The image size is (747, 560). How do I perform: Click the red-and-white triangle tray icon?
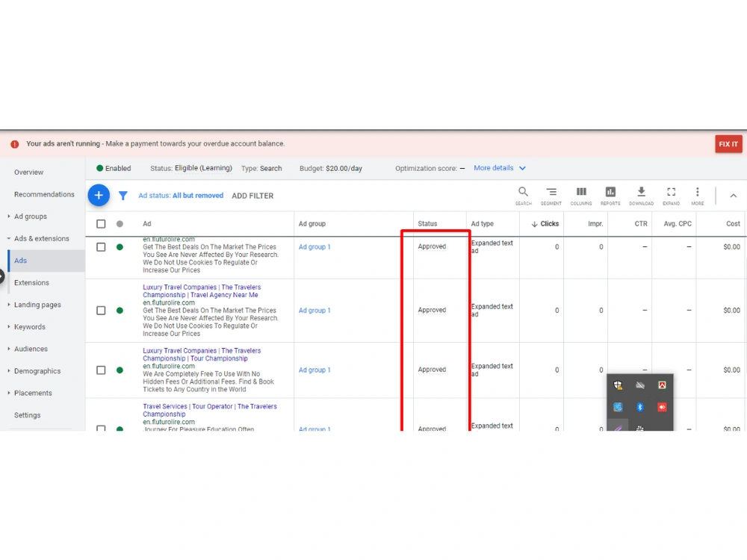click(662, 385)
